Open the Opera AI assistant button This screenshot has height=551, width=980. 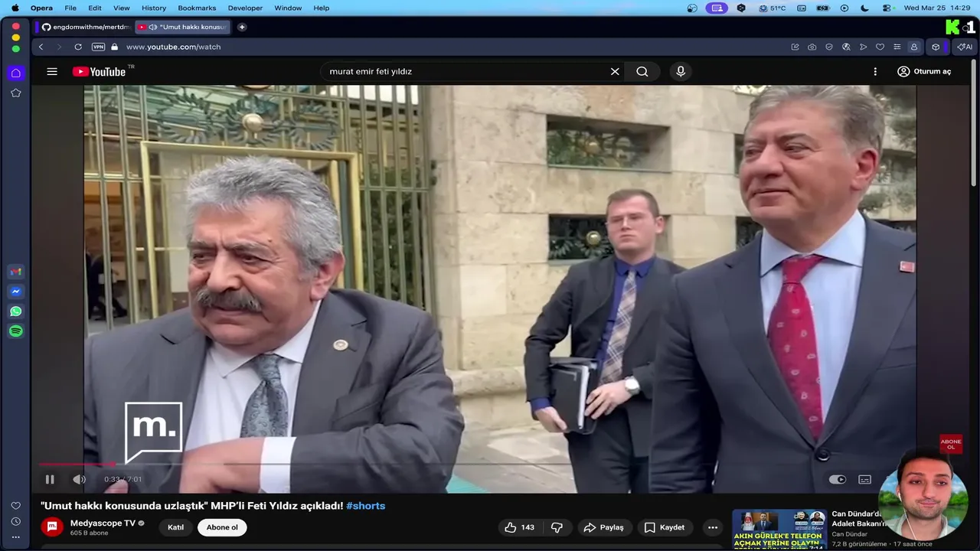[x=964, y=47]
